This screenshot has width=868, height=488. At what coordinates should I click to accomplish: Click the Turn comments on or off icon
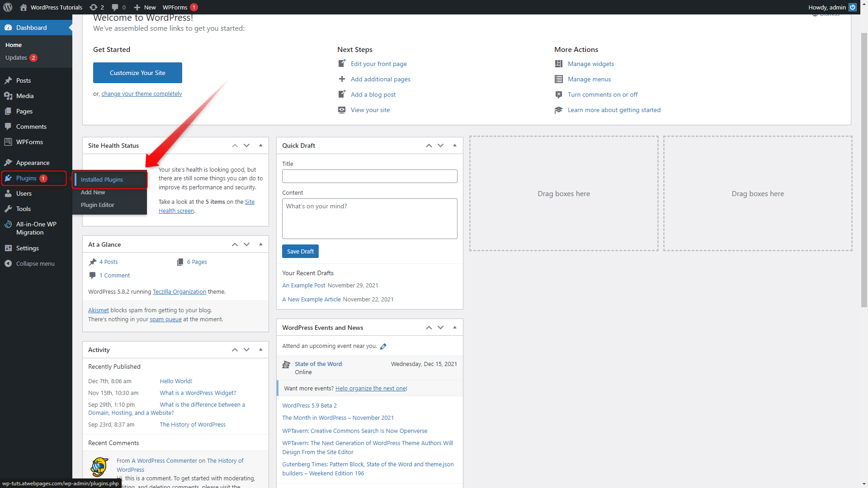pos(559,94)
